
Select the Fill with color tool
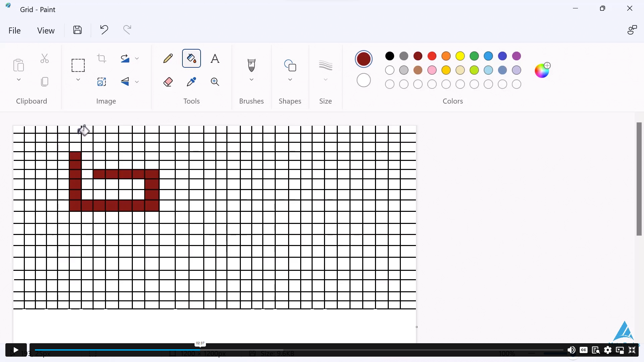pyautogui.click(x=191, y=58)
